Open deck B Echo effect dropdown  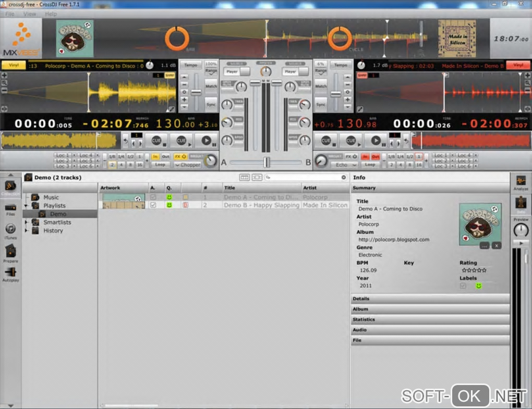(x=344, y=165)
